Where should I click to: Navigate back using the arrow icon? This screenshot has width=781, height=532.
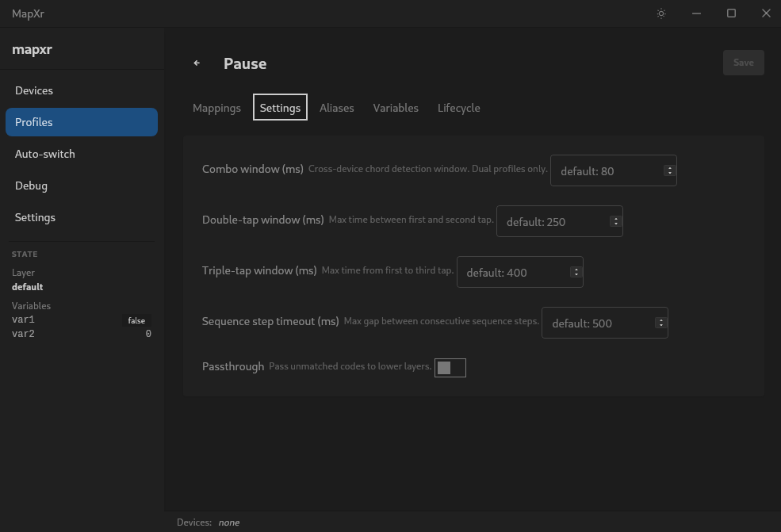(196, 63)
